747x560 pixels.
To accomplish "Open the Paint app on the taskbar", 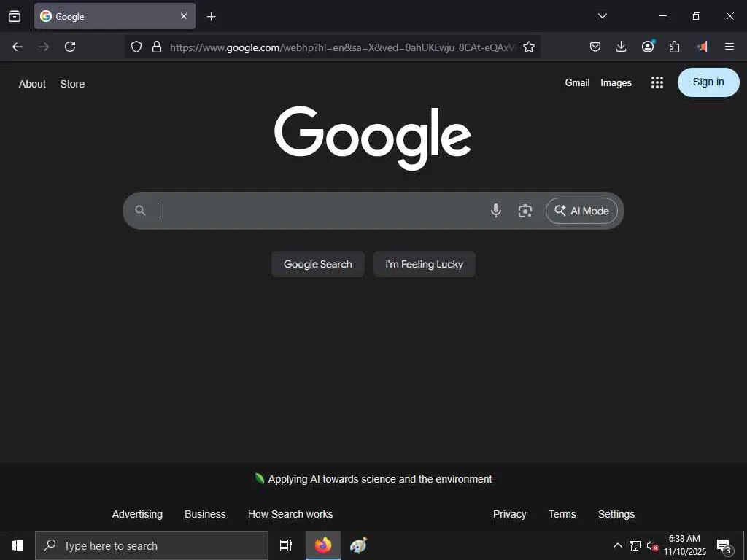I will click(x=358, y=545).
